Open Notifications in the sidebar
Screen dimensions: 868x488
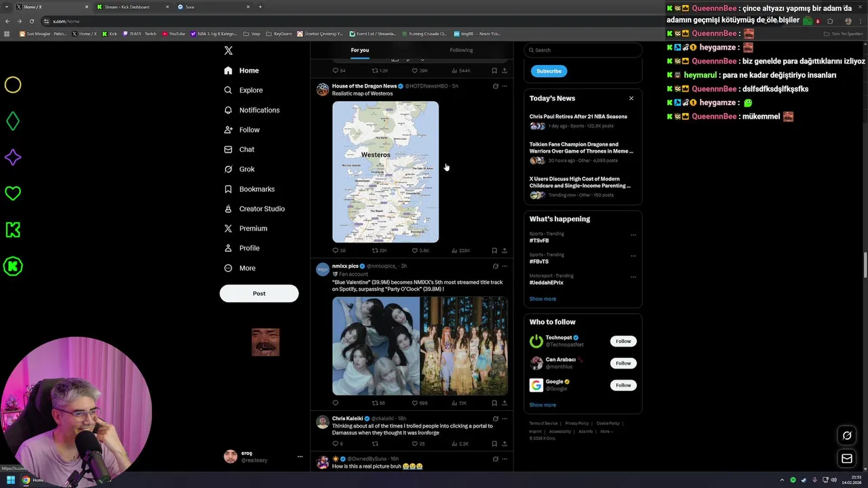coord(252,110)
